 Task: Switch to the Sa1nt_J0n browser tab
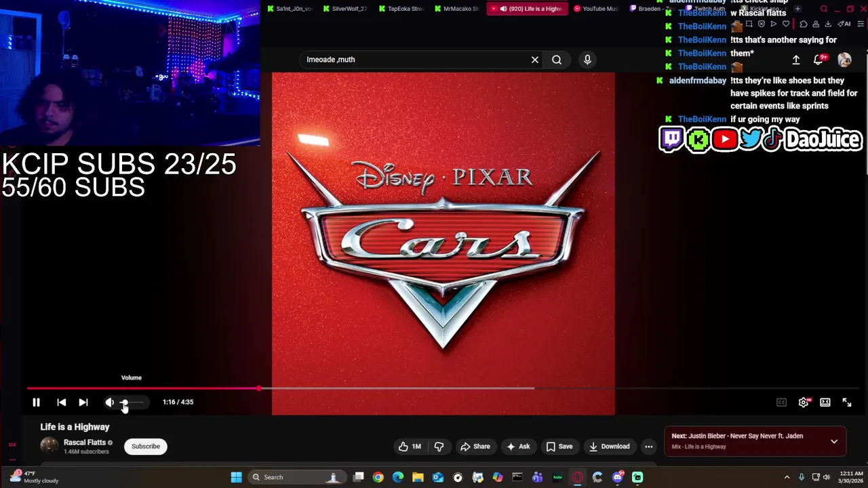[x=290, y=9]
